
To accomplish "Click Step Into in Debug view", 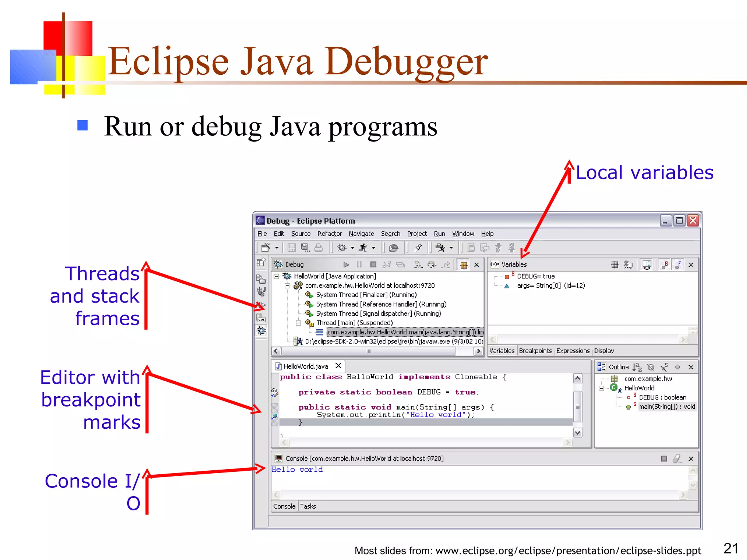I will (x=418, y=265).
